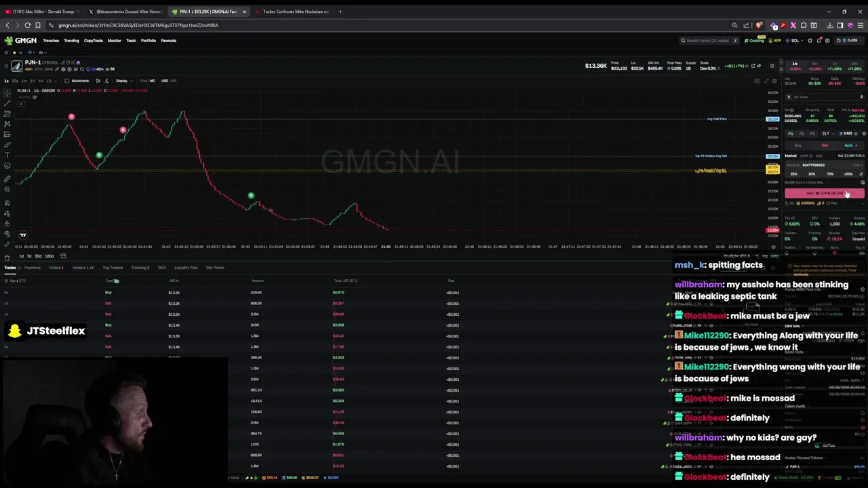868x488 pixels.
Task: Click the TradingView logo on chart
Action: pyautogui.click(x=22, y=235)
